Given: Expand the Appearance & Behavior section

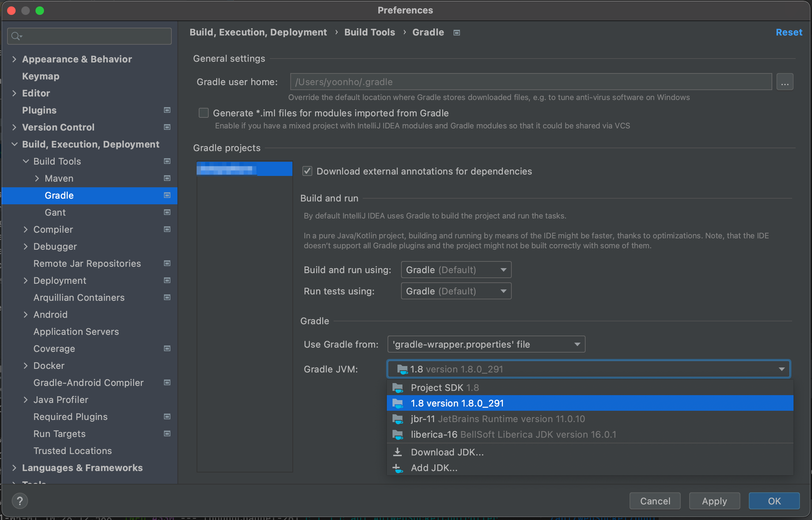Looking at the screenshot, I should tap(14, 59).
